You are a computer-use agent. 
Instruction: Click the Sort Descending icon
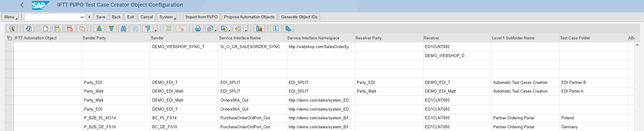click(111, 29)
